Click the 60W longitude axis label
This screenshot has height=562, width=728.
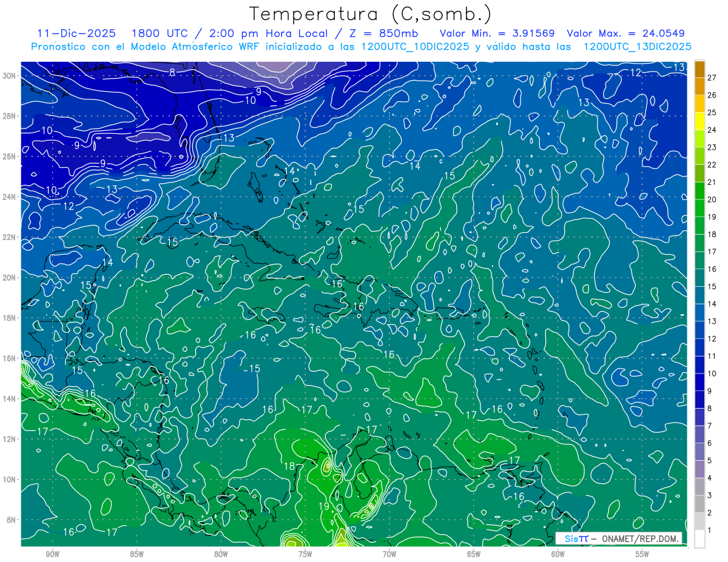point(558,554)
